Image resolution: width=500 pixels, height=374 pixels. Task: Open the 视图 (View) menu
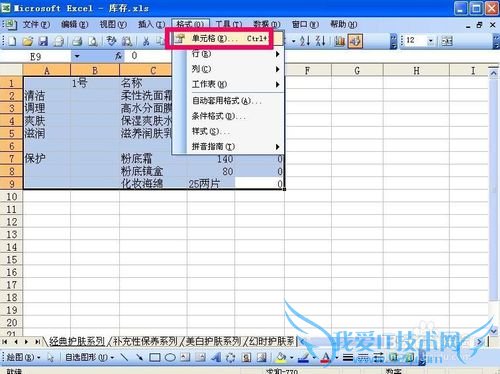pyautogui.click(x=113, y=25)
